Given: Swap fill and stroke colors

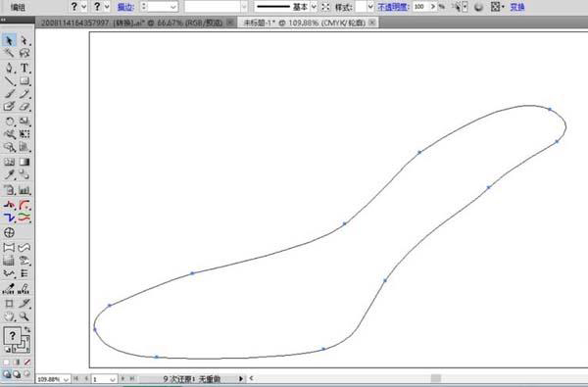Looking at the screenshot, I should click(27, 329).
